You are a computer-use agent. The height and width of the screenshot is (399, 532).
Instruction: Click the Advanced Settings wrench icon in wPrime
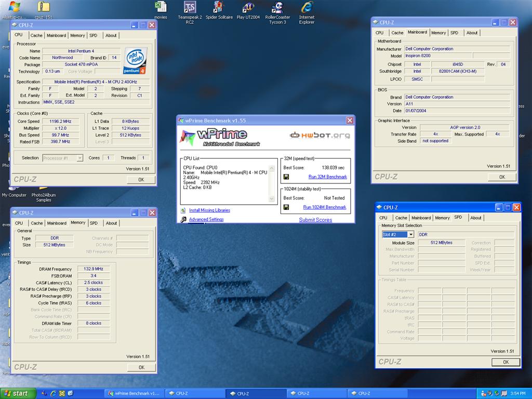pos(183,220)
